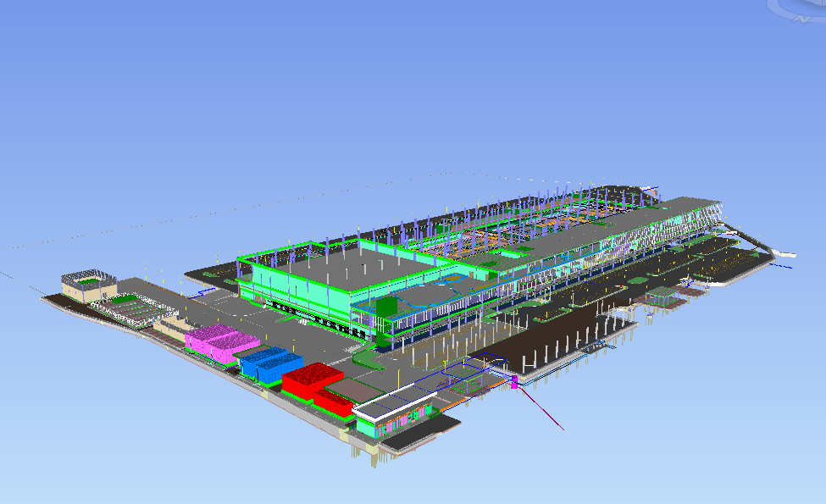Select the blue block building in model

click(x=271, y=364)
